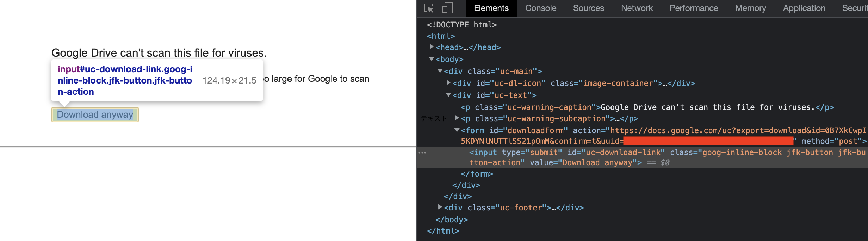Click the three-dot actions icon beside input row
868x241 pixels.
[422, 153]
